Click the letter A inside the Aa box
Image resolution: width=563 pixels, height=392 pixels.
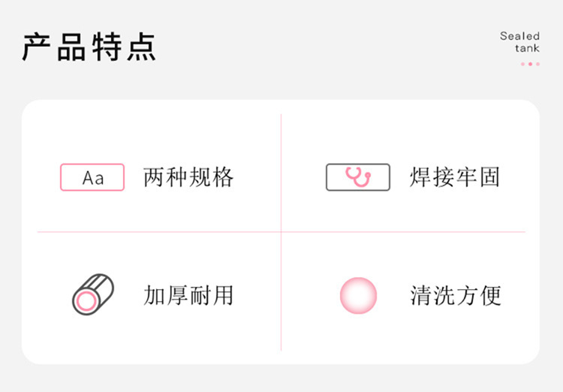(88, 177)
